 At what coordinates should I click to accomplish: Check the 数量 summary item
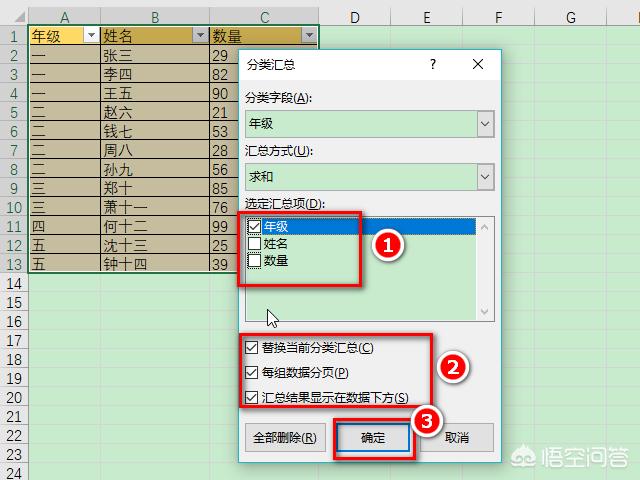(254, 261)
